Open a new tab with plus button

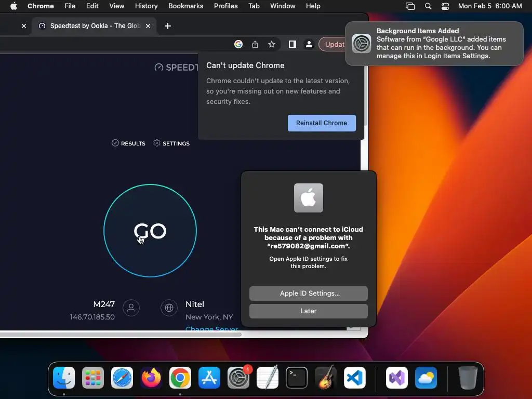[168, 26]
